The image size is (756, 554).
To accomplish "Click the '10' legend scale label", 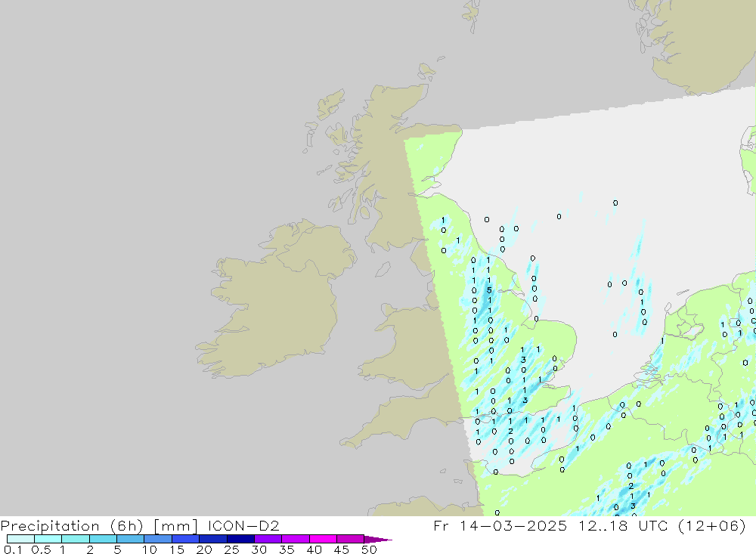I will (x=150, y=549).
